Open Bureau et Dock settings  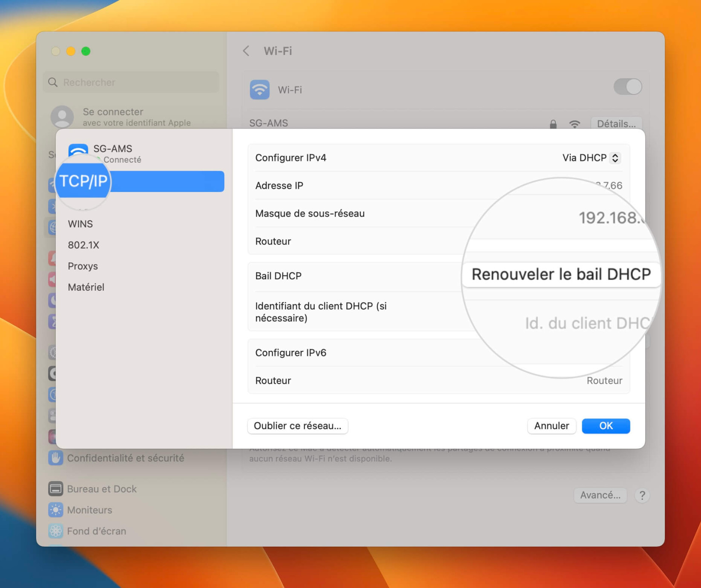click(x=92, y=489)
